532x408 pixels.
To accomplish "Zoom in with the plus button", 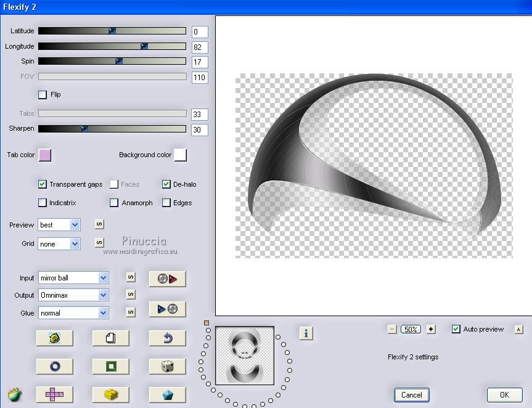I will click(x=431, y=329).
